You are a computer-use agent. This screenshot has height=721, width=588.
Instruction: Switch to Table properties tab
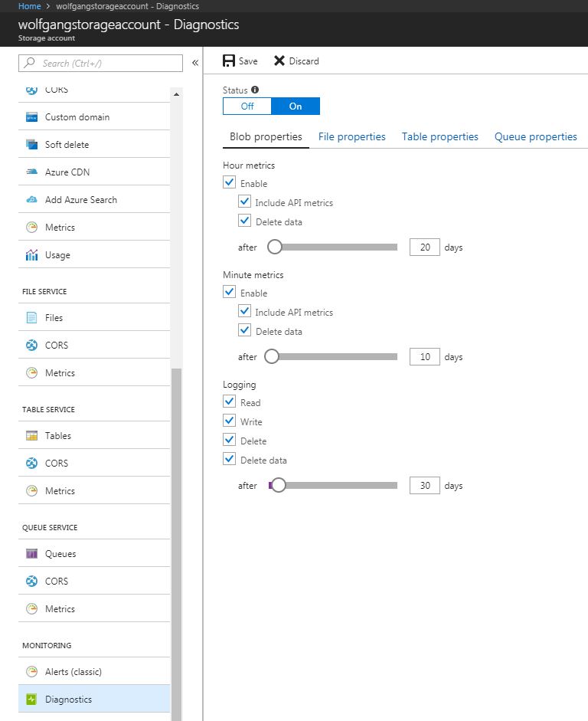tap(439, 136)
